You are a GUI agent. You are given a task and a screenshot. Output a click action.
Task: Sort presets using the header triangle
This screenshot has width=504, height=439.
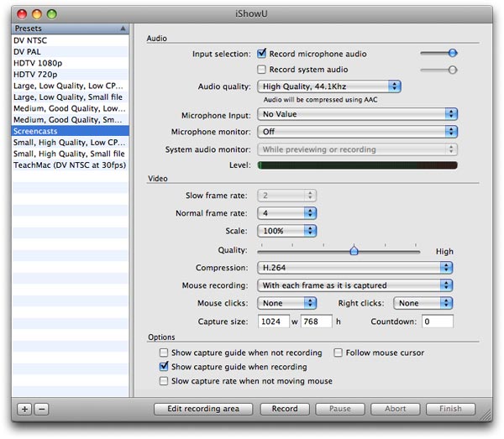coord(123,29)
